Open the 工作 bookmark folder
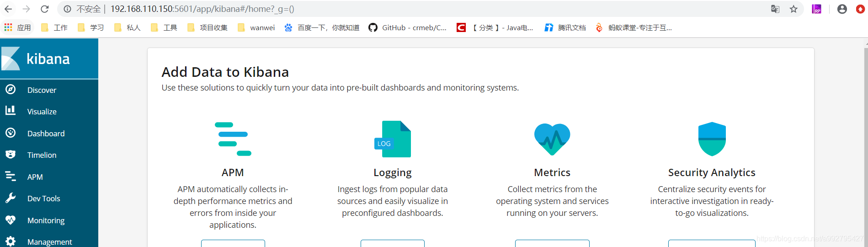 (x=54, y=27)
